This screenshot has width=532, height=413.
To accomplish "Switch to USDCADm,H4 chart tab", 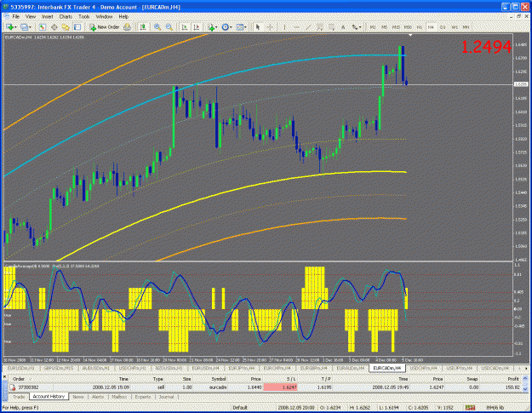I will 495,368.
